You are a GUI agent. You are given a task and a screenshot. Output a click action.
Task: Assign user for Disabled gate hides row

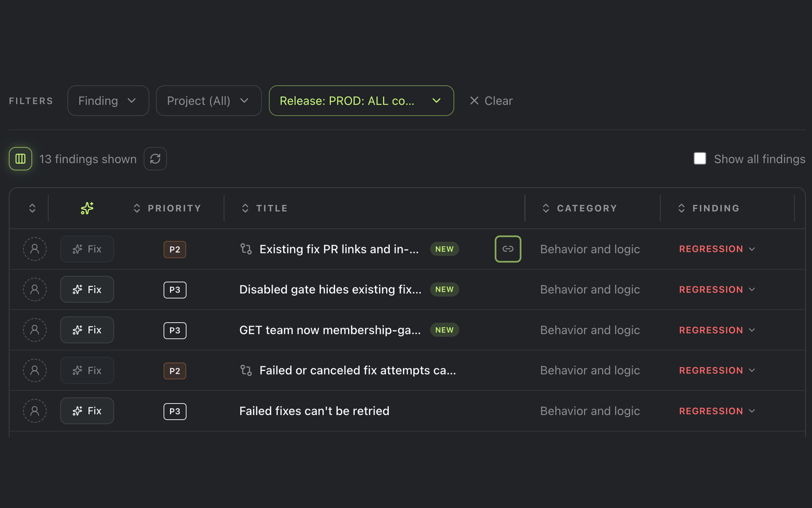coord(35,290)
